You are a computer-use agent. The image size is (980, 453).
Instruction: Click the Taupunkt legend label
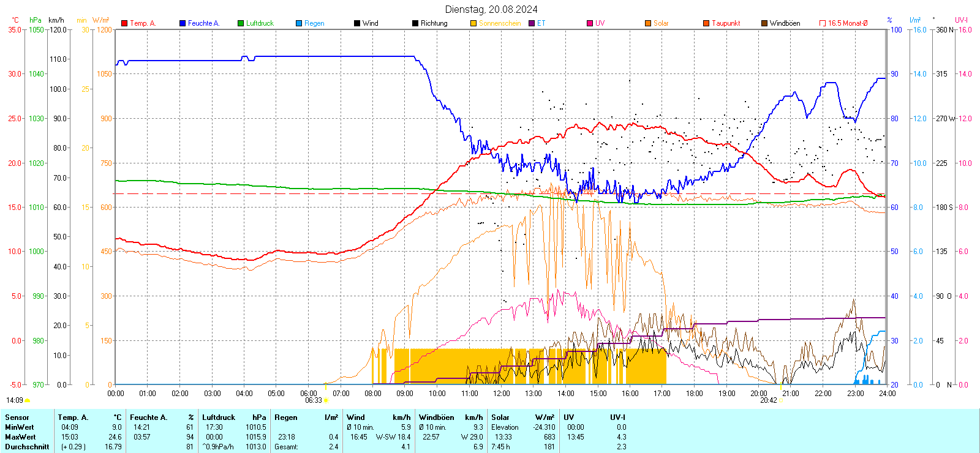726,23
